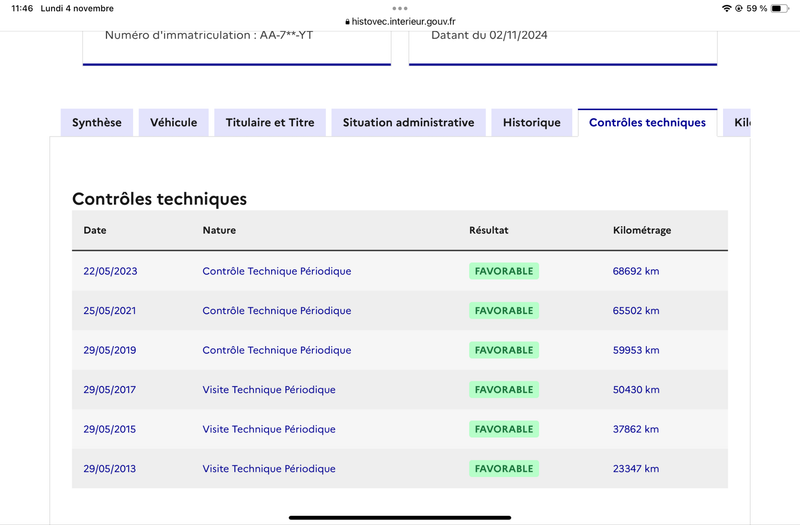Click Visite Technique Périodique for 29/05/2015
Viewport: 800px width, 525px height.
(269, 429)
